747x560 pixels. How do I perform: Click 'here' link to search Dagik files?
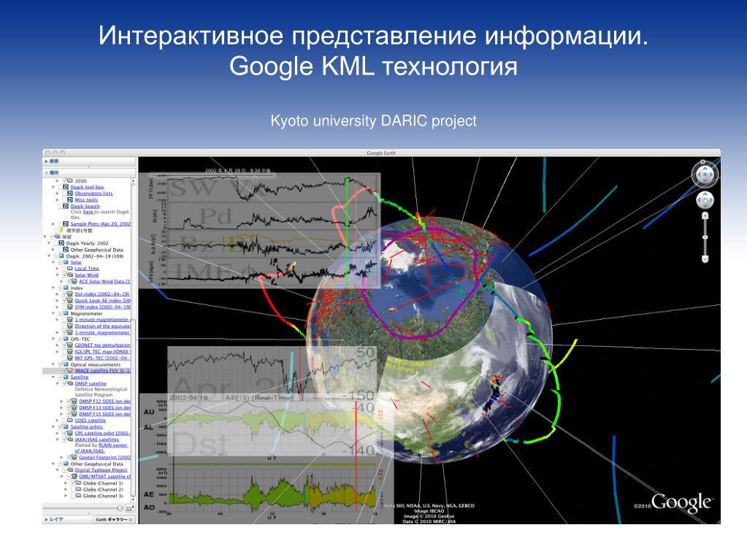point(88,212)
